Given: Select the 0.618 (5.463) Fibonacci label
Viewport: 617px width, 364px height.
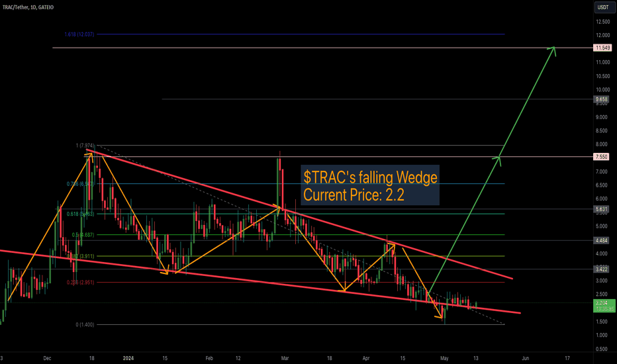Looking at the screenshot, I should pos(80,214).
